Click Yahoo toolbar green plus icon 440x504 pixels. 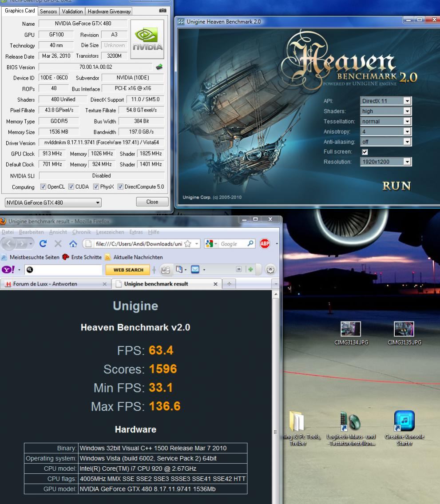250,270
